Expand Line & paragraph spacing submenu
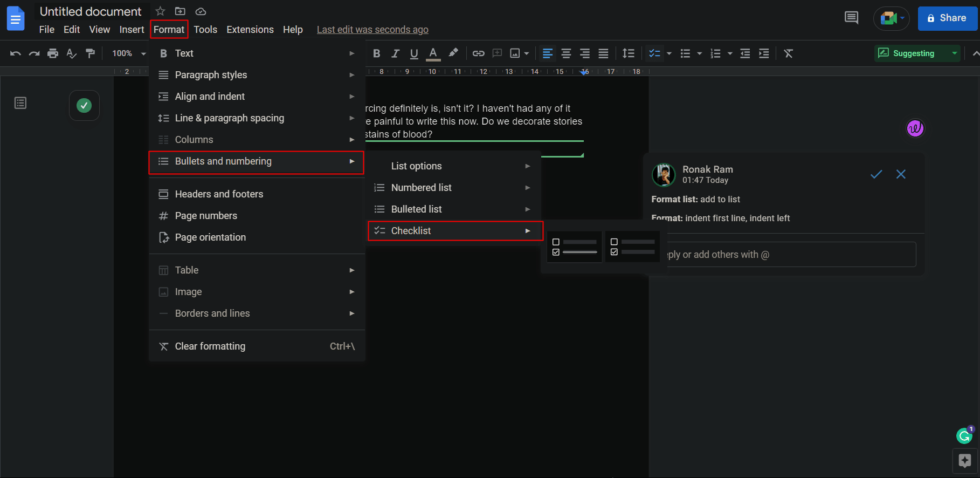 pyautogui.click(x=257, y=118)
